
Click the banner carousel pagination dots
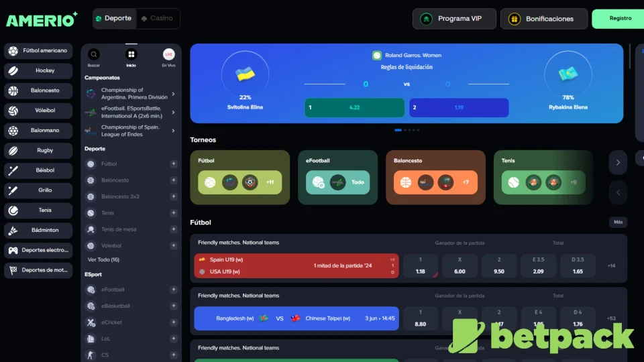[407, 130]
